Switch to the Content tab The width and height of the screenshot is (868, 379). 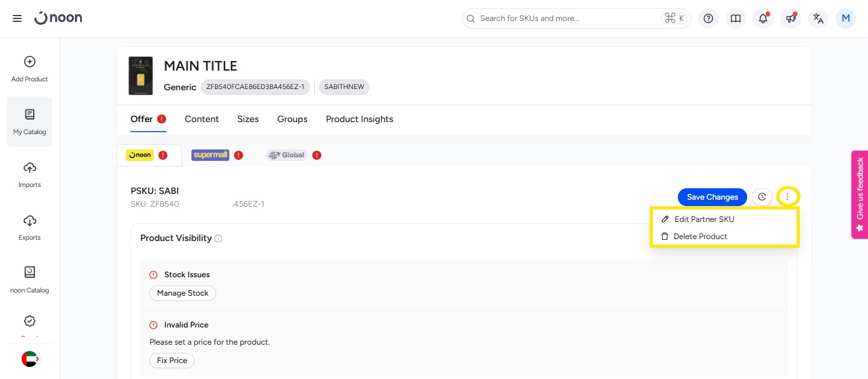tap(202, 119)
